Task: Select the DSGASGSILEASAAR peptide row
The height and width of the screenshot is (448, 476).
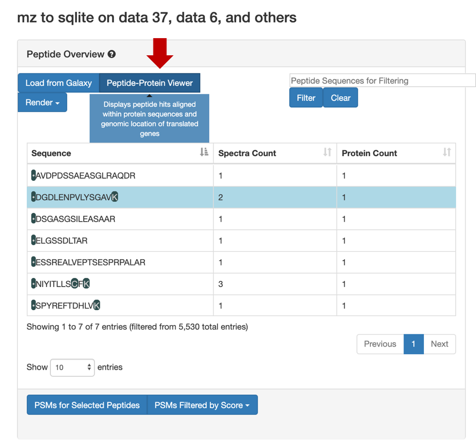Action: [241, 219]
